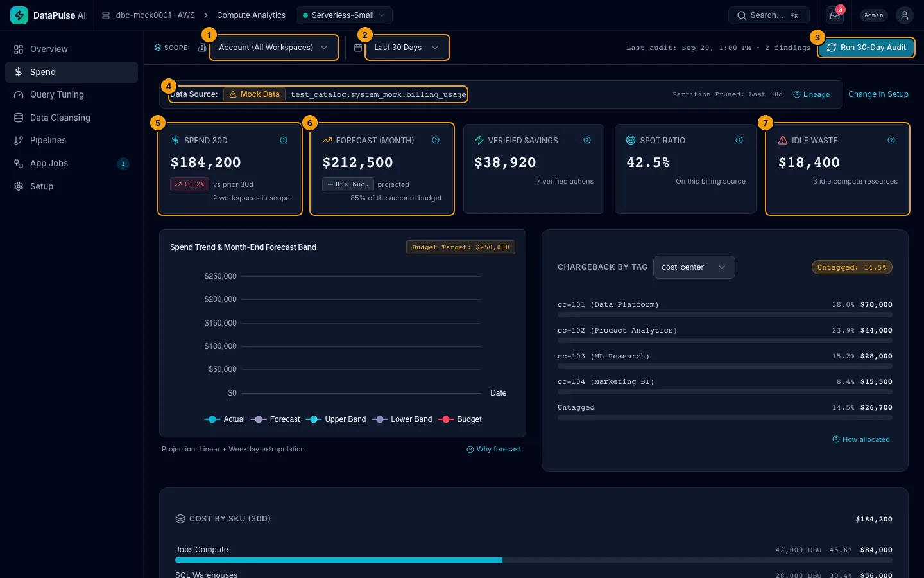Open Setup in sidebar
The height and width of the screenshot is (578, 924).
point(71,186)
